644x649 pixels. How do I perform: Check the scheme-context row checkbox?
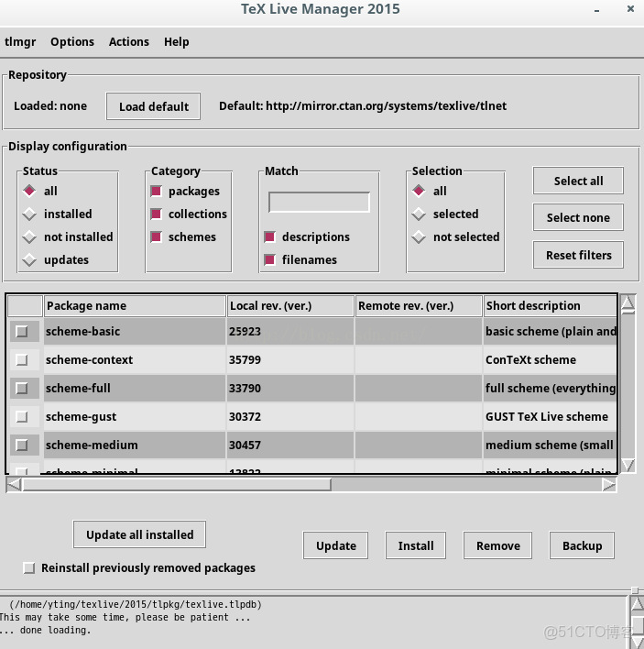click(22, 360)
